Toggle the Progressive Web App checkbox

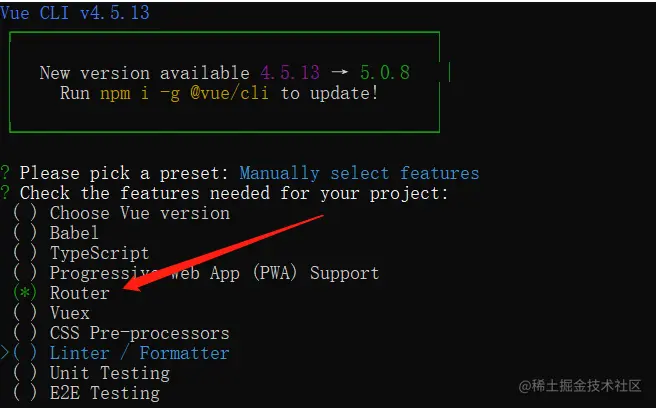pyautogui.click(x=25, y=273)
